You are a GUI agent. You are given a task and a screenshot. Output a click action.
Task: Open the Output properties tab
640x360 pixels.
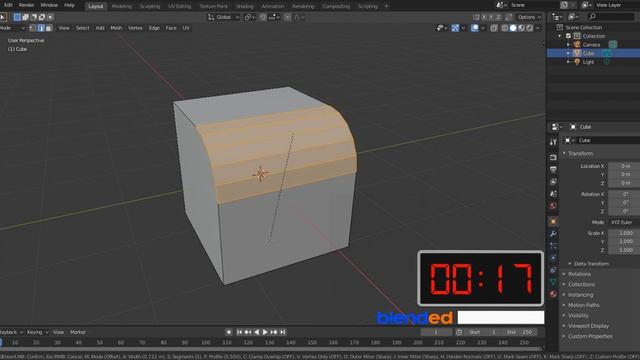click(553, 169)
